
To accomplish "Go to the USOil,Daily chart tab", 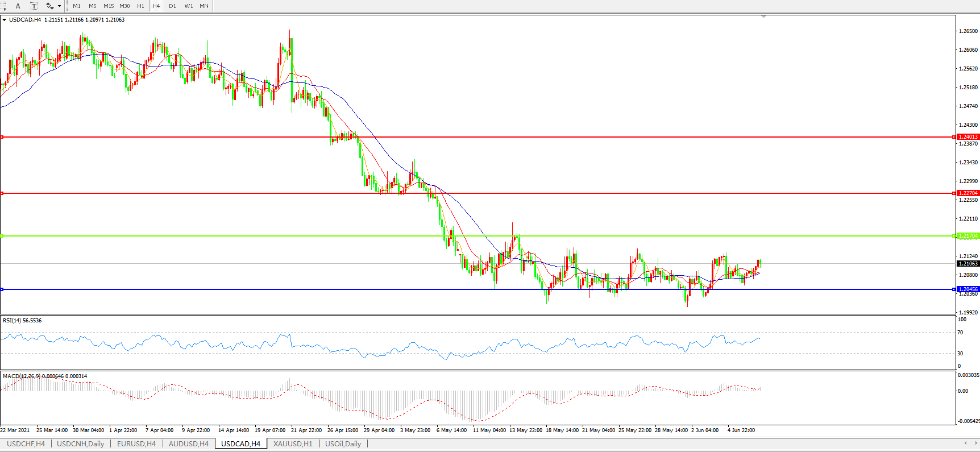I will click(x=343, y=444).
